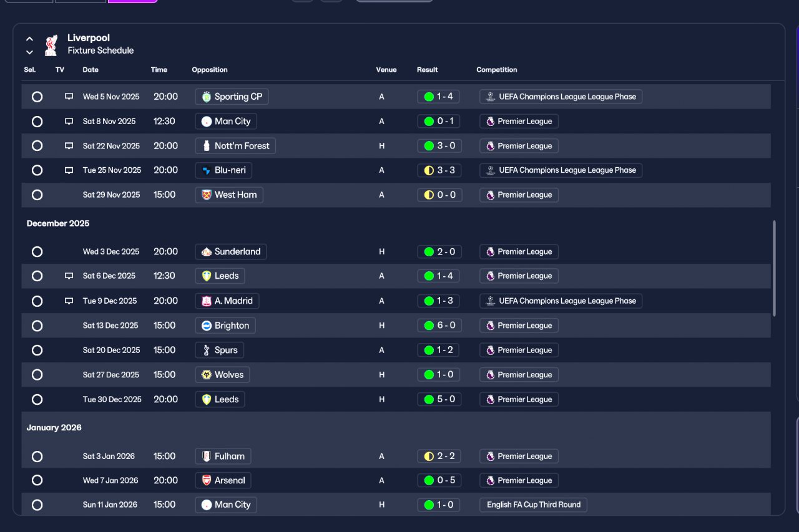Select the Brighton fixture circle
799x532 pixels.
point(37,326)
